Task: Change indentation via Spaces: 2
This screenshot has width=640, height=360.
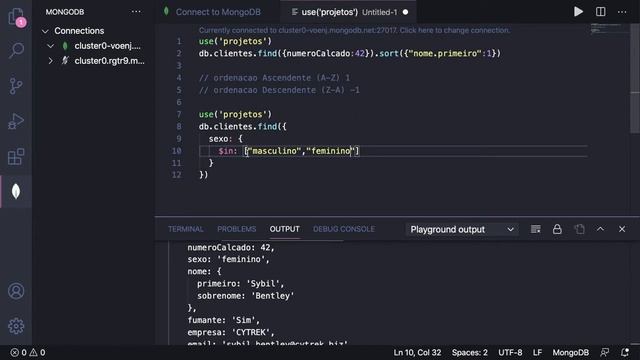Action: pyautogui.click(x=469, y=352)
